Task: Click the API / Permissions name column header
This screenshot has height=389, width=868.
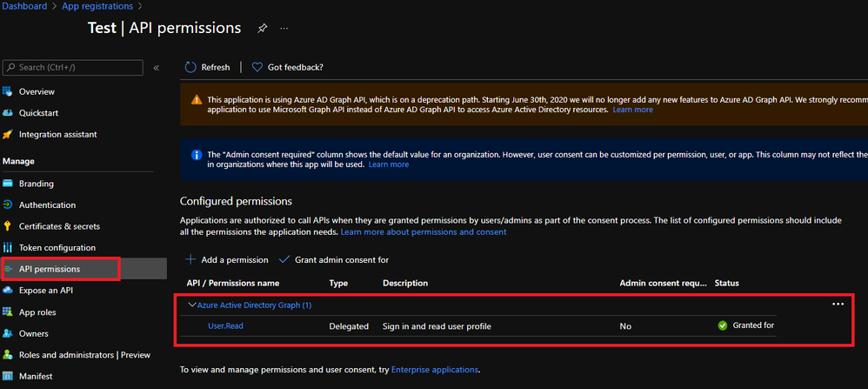Action: pos(232,283)
